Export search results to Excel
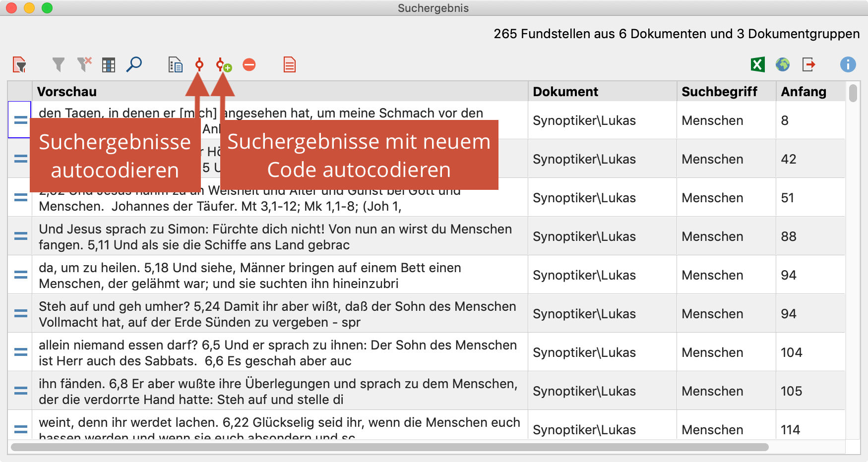 (757, 65)
